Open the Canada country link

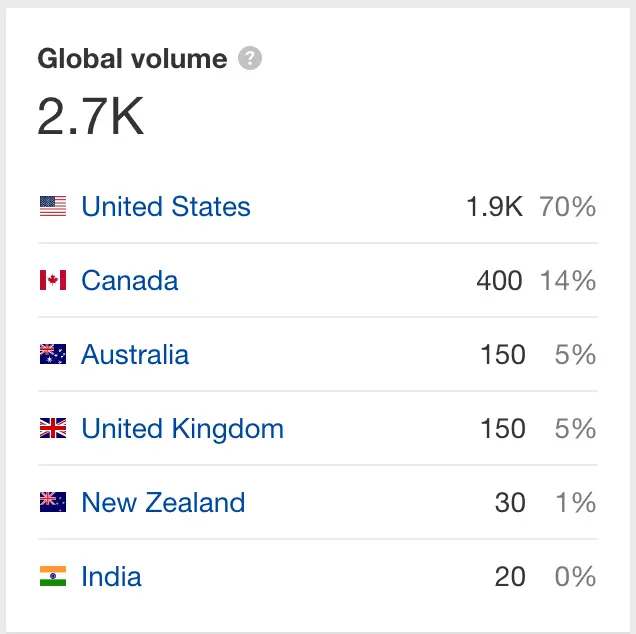[x=130, y=281]
